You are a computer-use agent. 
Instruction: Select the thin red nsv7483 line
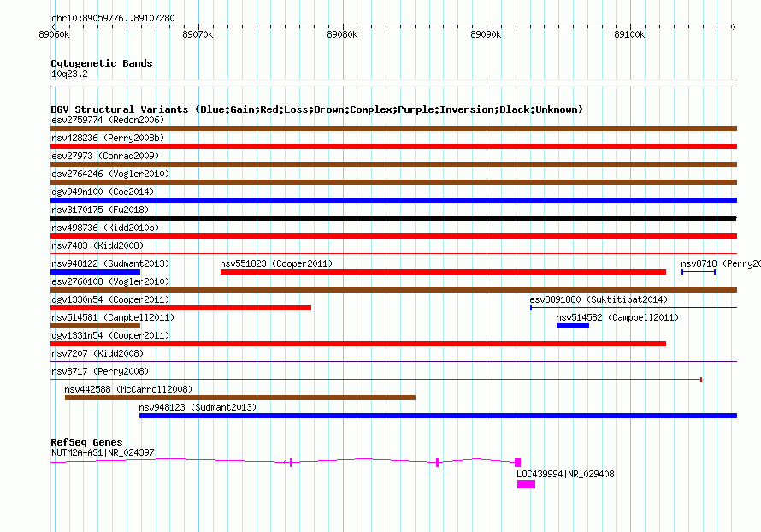point(393,253)
